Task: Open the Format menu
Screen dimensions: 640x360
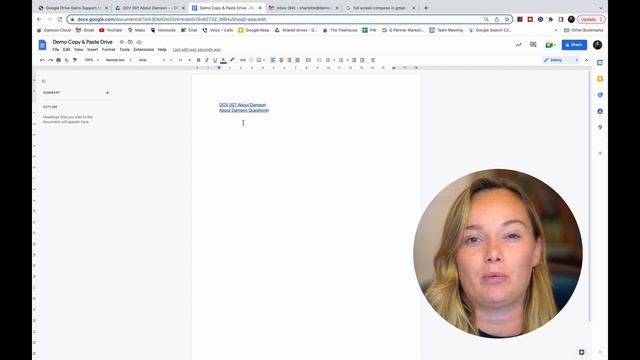Action: coord(109,49)
